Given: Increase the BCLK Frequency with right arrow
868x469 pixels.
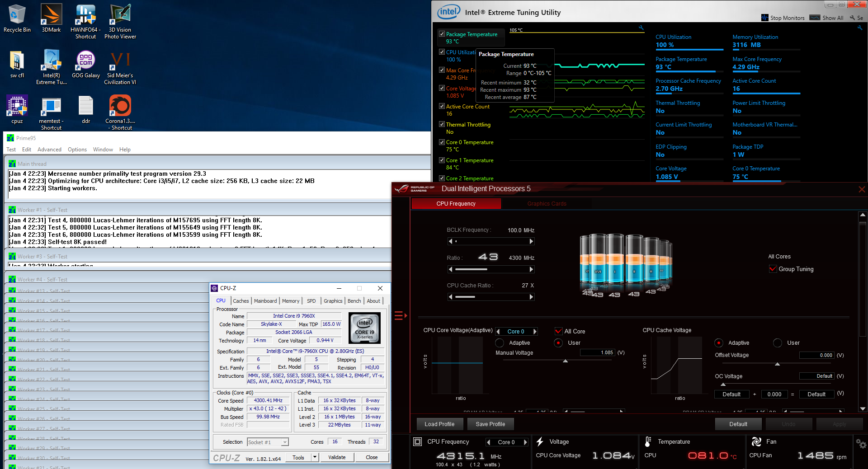Looking at the screenshot, I should 531,241.
